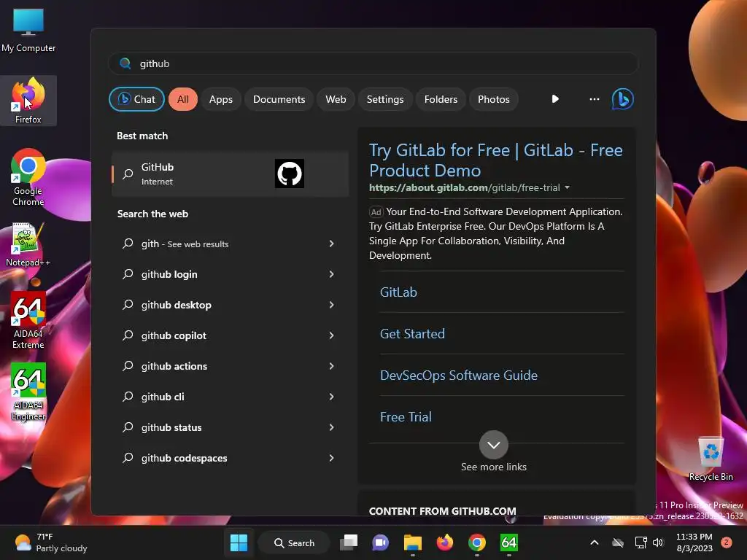Show hidden system tray icons
Screen dimensions: 747x560
pos(595,542)
